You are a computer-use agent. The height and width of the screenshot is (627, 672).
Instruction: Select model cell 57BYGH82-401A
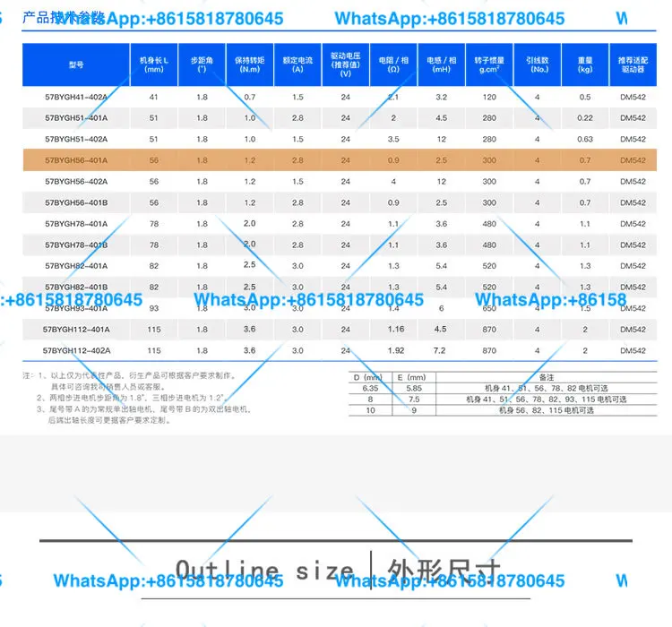click(76, 266)
